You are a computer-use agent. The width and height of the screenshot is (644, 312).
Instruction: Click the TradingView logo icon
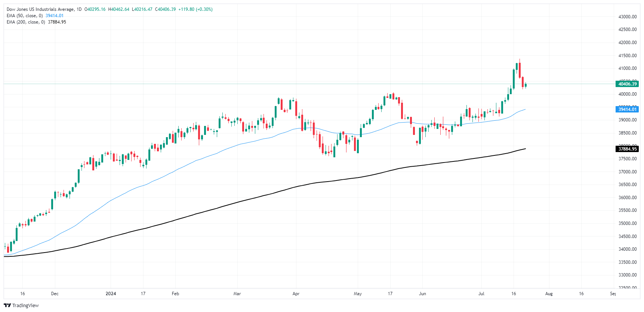[x=7, y=305]
